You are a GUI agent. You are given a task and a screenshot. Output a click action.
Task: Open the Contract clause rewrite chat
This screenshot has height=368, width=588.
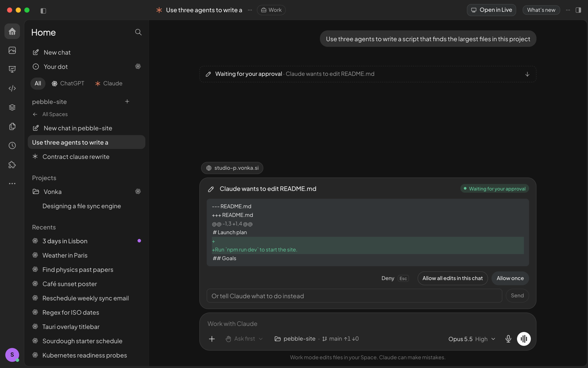[x=86, y=157]
